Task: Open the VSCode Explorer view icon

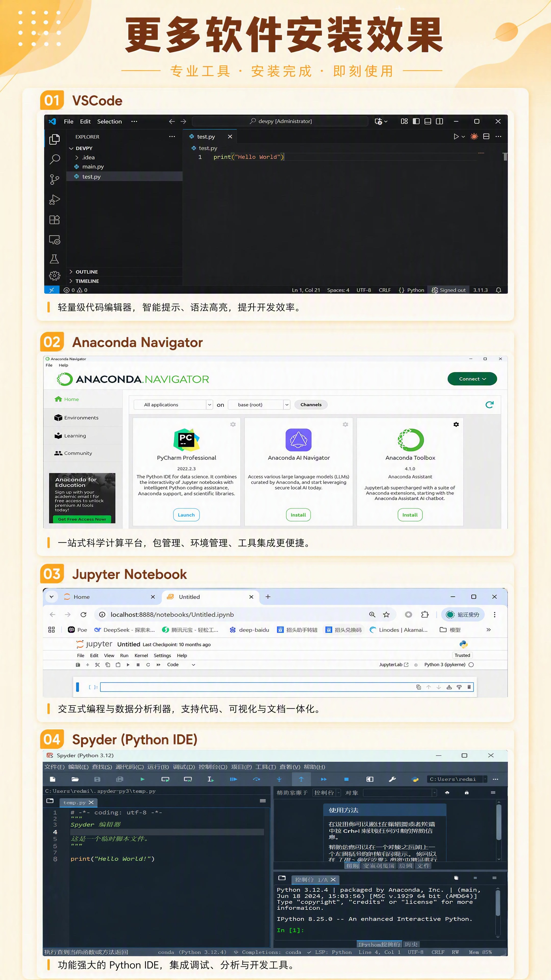Action: (x=54, y=139)
